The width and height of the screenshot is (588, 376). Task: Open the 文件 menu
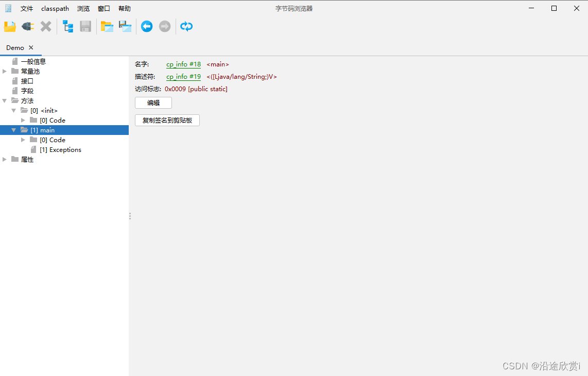point(27,8)
